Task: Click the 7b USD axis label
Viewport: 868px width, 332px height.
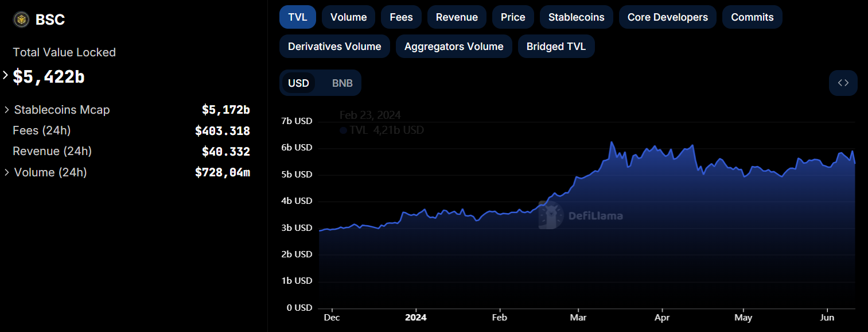Action: pyautogui.click(x=297, y=121)
